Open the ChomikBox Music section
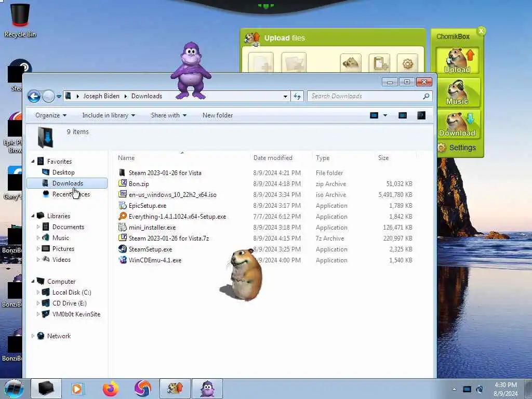 pos(457,92)
